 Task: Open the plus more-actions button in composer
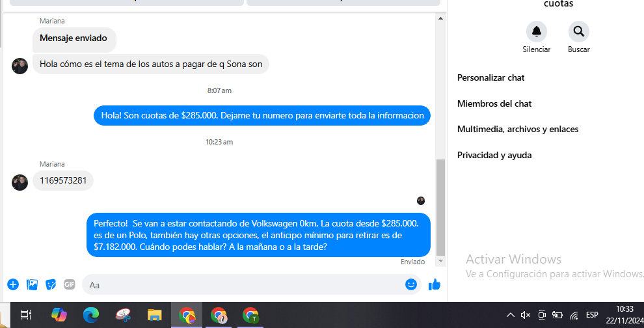(x=13, y=284)
